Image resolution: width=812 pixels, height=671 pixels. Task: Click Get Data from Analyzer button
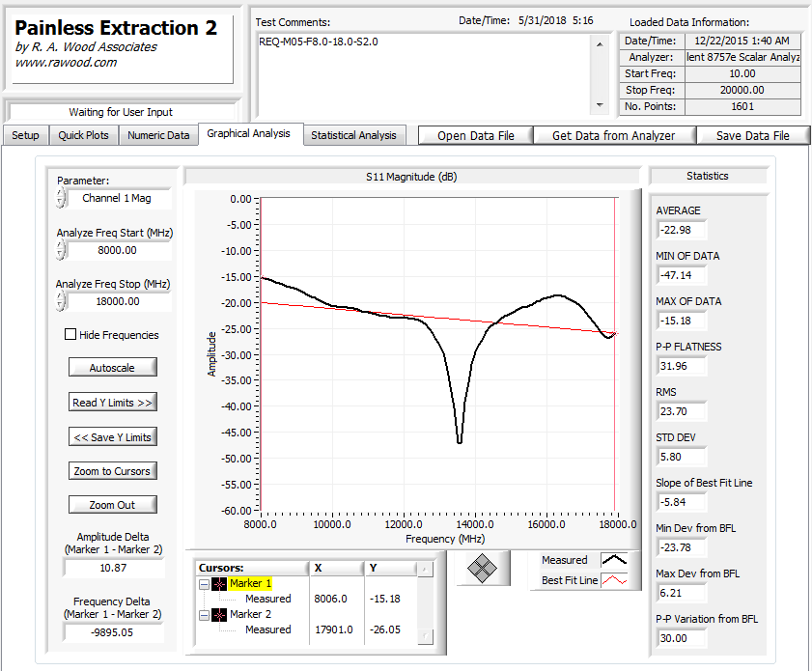tap(614, 136)
